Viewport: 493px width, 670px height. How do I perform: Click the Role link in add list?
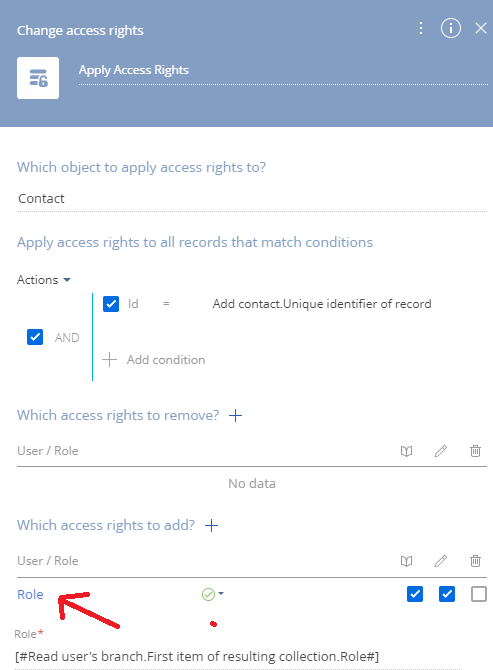30,594
